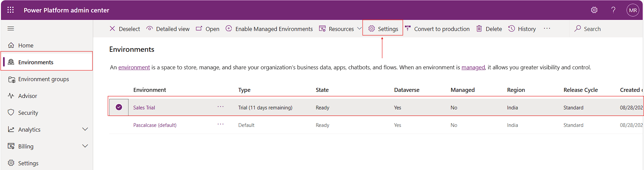Click the gear icon in the purple header
This screenshot has height=170, width=644.
coord(594,10)
